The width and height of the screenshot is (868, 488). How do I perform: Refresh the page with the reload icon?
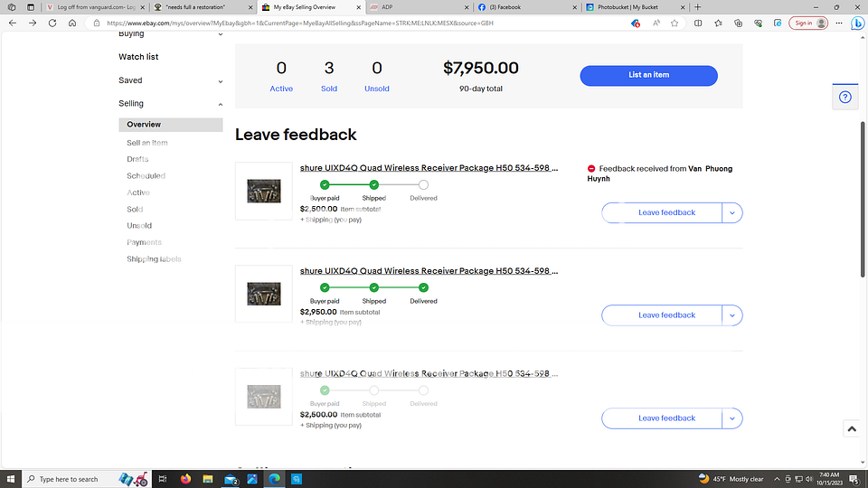pos(52,23)
